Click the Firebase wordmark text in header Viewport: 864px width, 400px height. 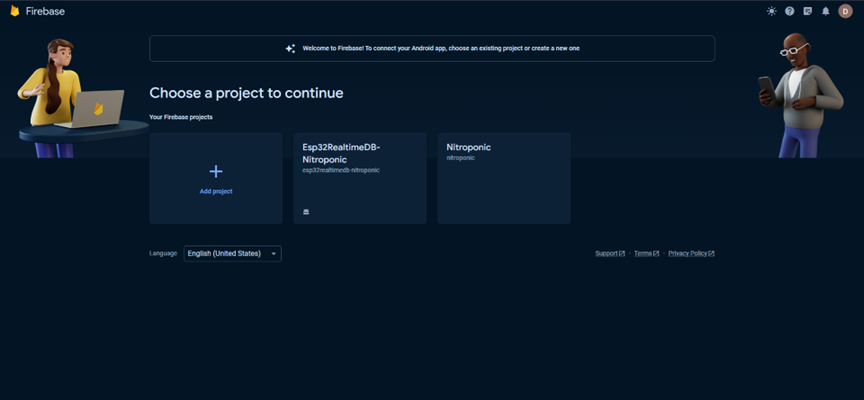click(45, 11)
